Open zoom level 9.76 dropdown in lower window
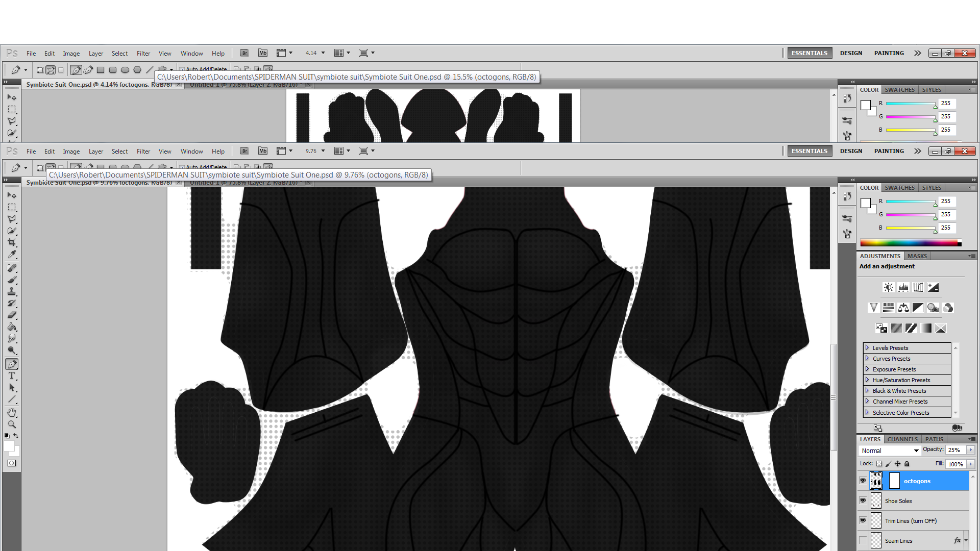The image size is (980, 551). pos(323,151)
